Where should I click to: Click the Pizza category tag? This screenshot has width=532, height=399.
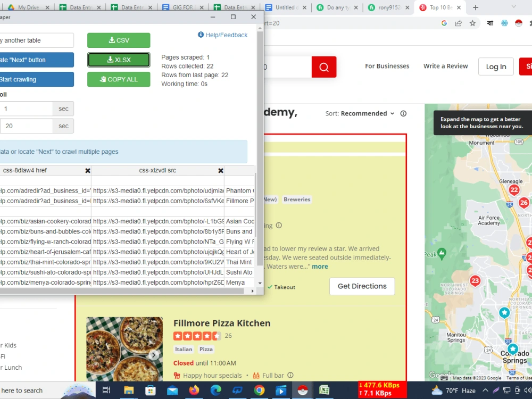[x=206, y=349]
